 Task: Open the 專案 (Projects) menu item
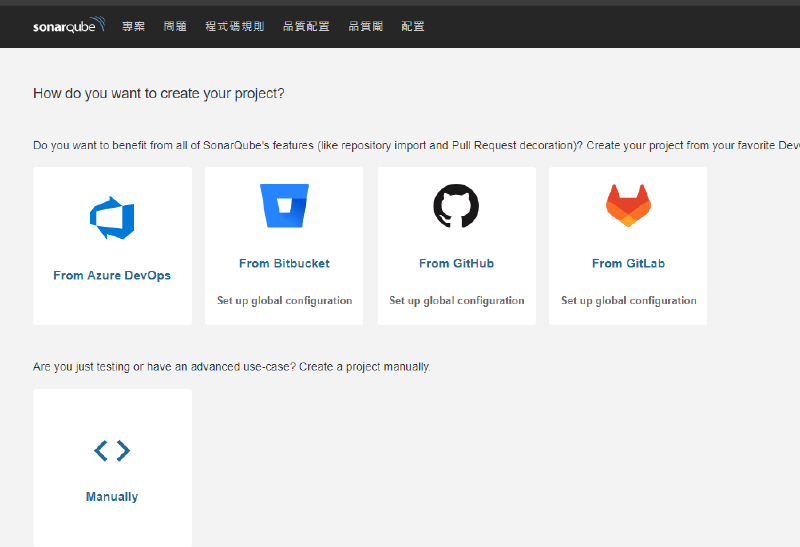133,27
